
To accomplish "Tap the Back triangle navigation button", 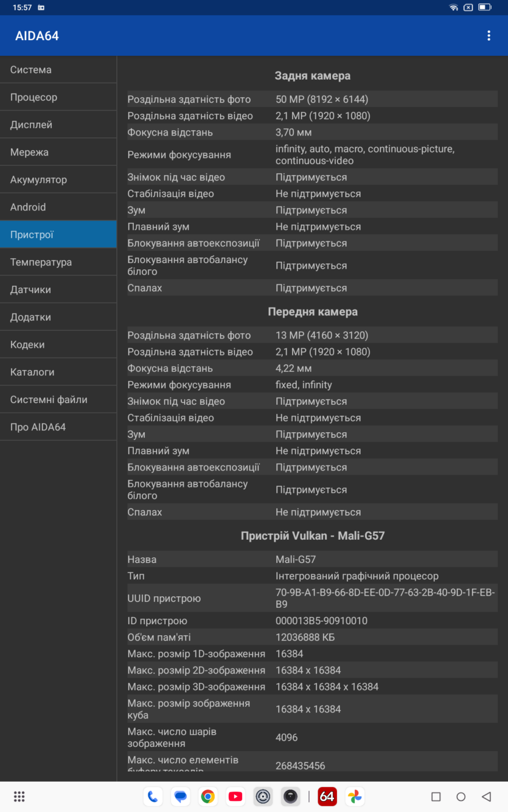I will (486, 796).
